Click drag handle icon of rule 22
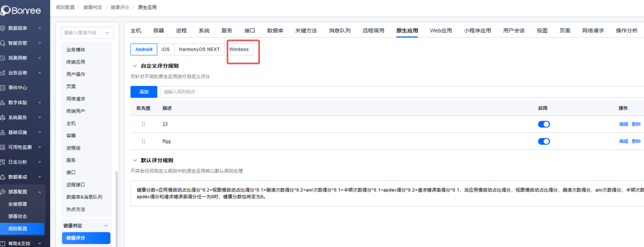Screen dimensions: 644x247 pos(143,124)
